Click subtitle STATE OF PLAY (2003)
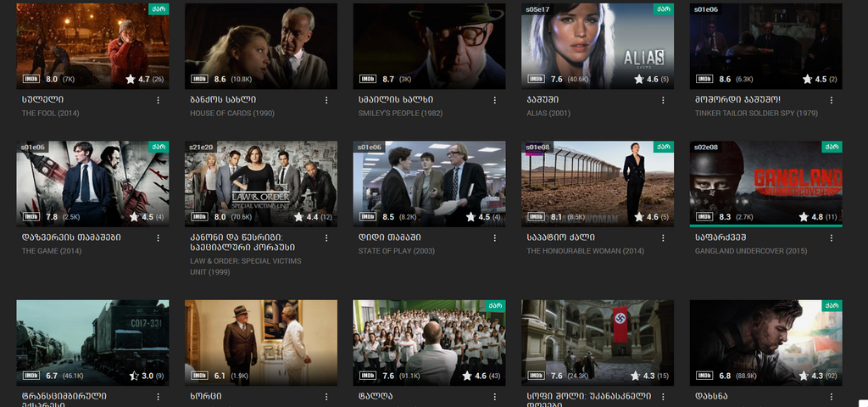868x407 pixels. [397, 251]
